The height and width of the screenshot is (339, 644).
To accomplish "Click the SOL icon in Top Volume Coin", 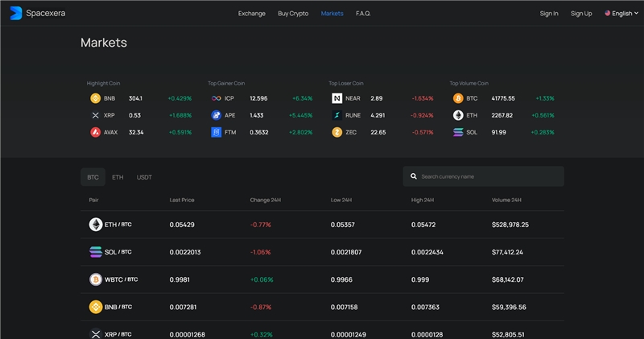I will click(x=458, y=132).
